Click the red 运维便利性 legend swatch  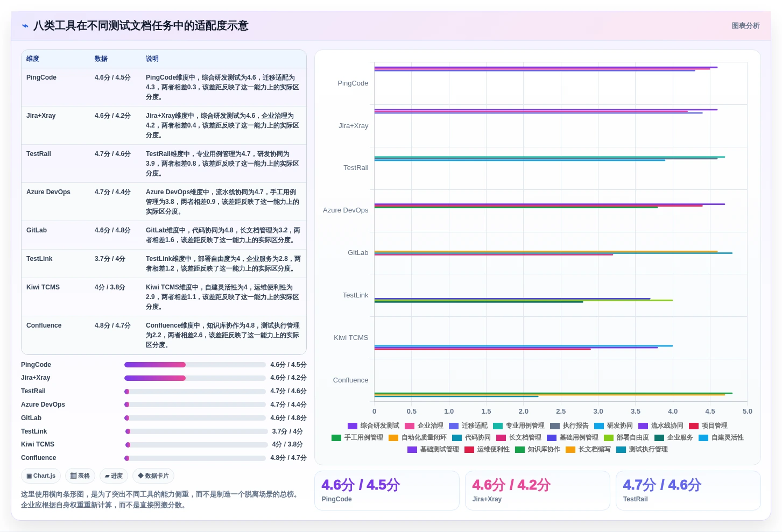click(x=469, y=450)
